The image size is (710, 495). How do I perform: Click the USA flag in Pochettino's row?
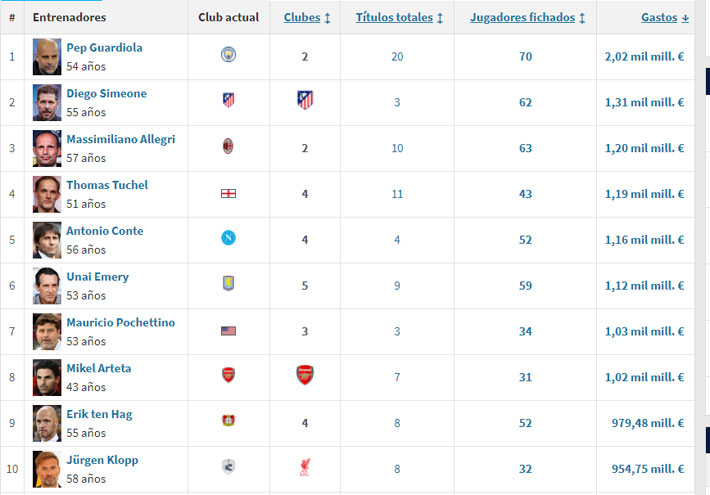pos(228,330)
